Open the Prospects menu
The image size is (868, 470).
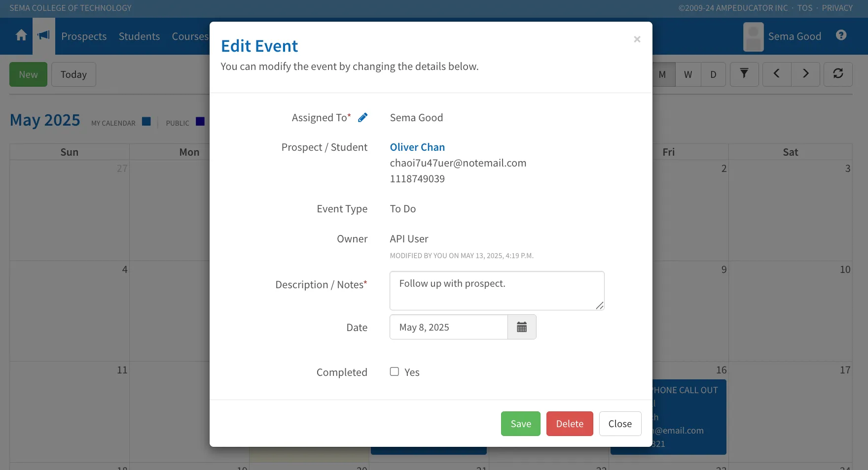[84, 36]
